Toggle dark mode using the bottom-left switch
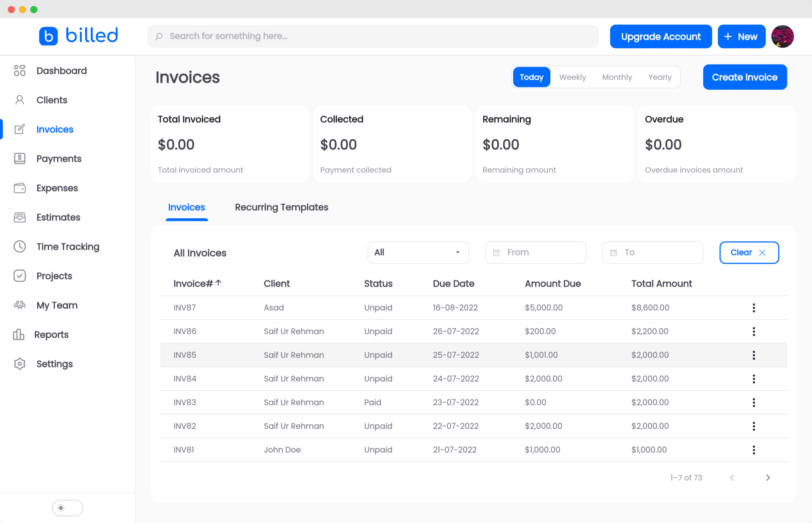Screen dimensions: 812x523 pos(67,508)
